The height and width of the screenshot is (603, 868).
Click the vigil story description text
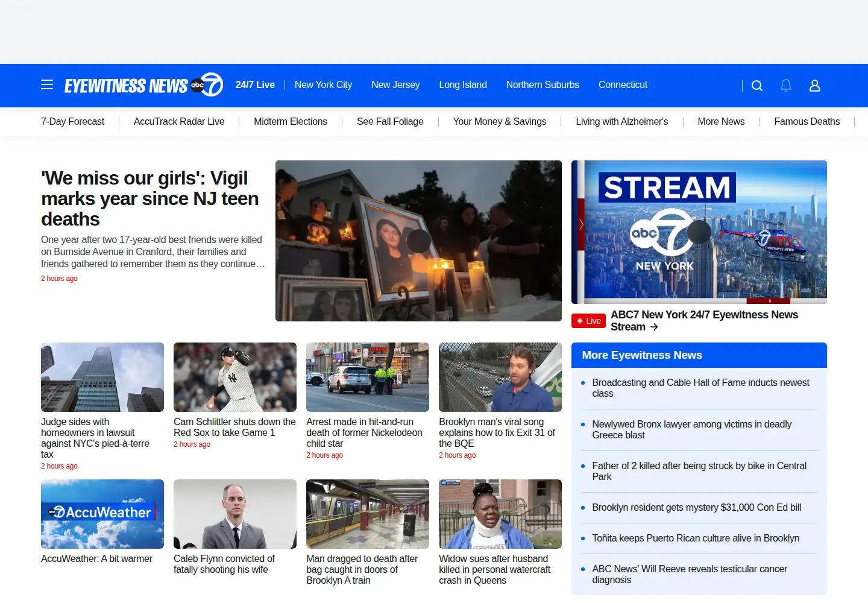153,252
